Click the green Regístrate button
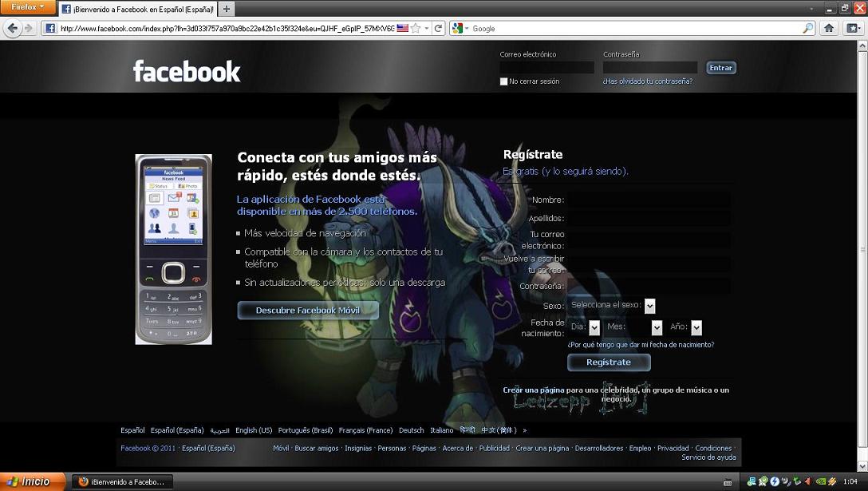Screen dimensions: 868x491 coord(609,362)
